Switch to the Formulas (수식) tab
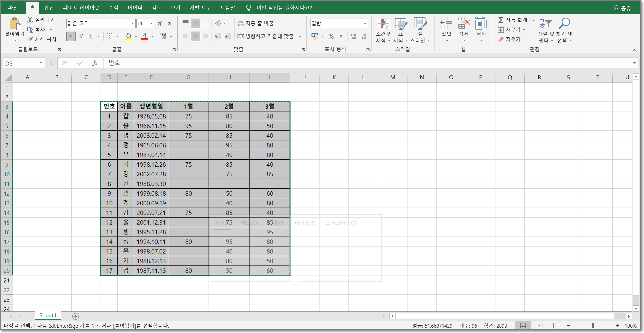 [114, 8]
